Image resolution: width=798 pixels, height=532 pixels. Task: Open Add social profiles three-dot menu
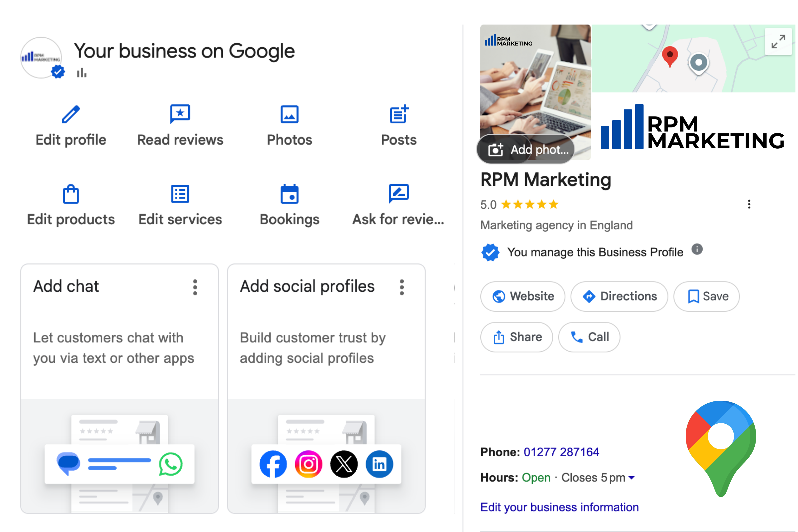click(x=402, y=287)
